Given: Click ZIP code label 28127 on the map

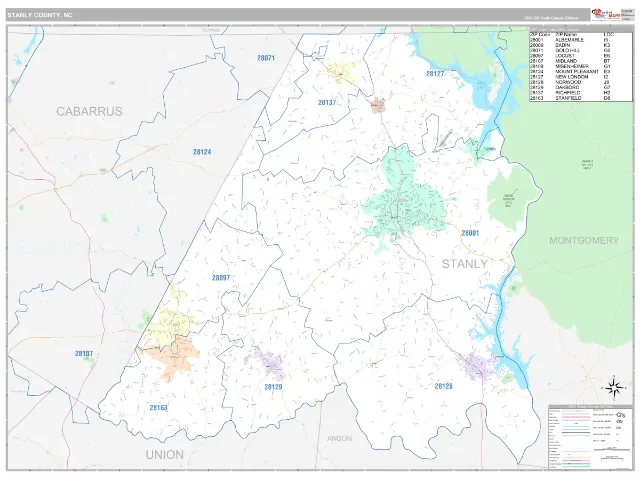Looking at the screenshot, I should pyautogui.click(x=435, y=73).
